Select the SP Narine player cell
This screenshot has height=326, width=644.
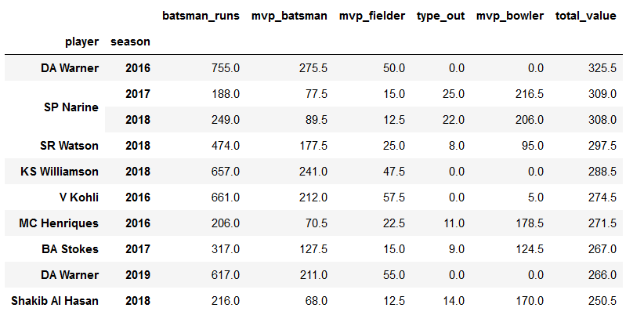point(71,107)
